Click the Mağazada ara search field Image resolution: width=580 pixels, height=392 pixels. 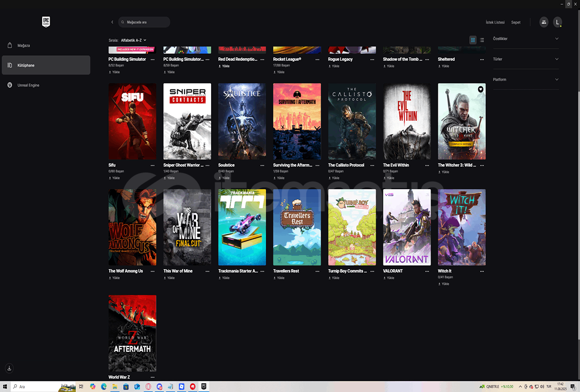144,22
